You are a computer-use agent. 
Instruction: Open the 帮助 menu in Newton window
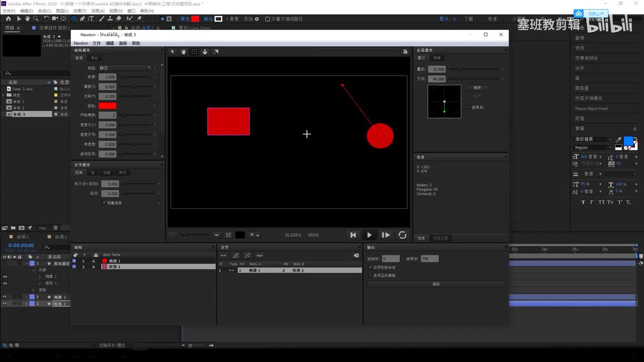pos(136,43)
